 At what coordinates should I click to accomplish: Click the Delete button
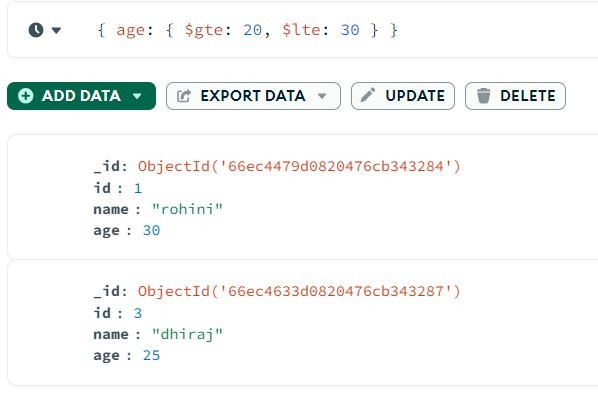[515, 96]
